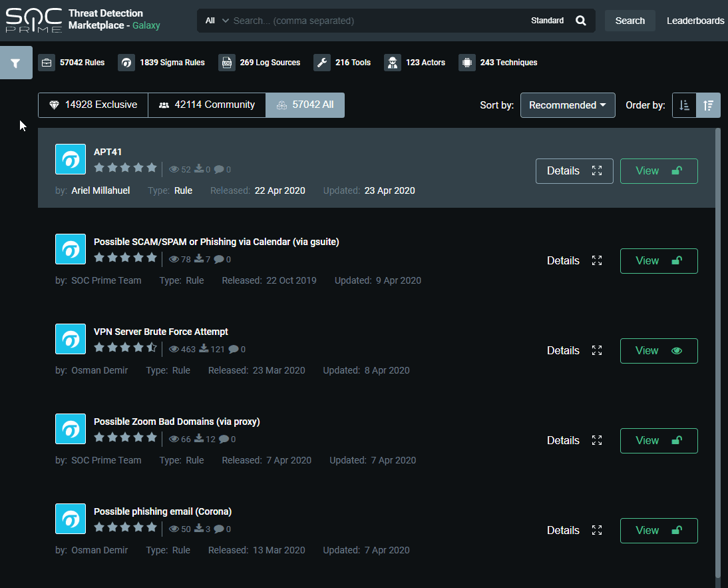
Task: Open Possible SCAM/SPAM or Phishing title
Action: click(x=216, y=242)
